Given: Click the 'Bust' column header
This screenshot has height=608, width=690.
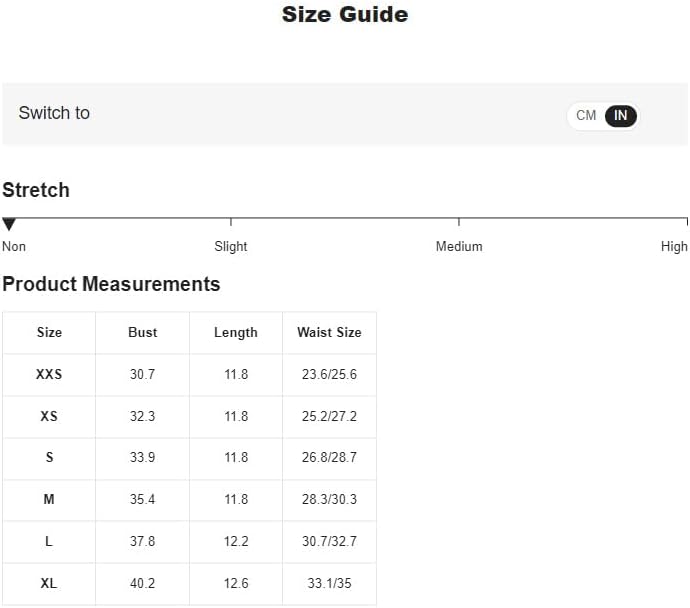Looking at the screenshot, I should (143, 333).
